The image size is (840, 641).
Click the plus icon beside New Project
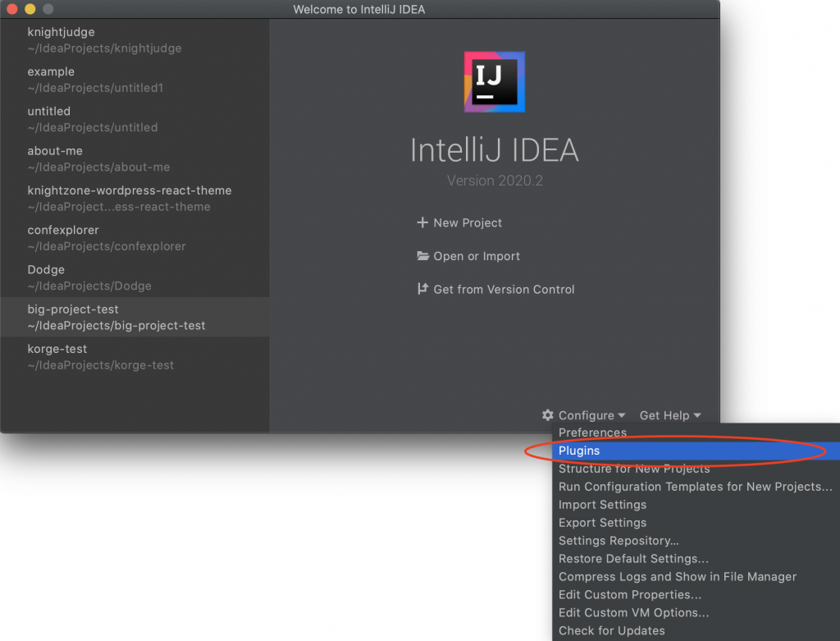click(422, 222)
